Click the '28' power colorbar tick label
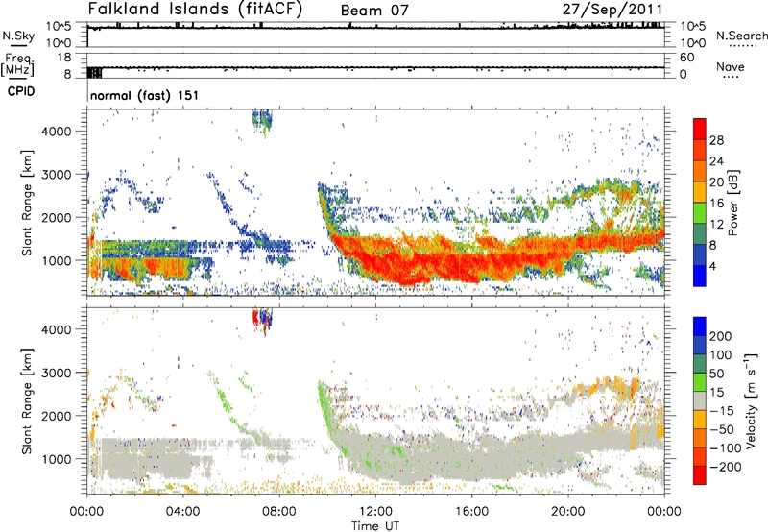768x532 pixels. tap(716, 140)
